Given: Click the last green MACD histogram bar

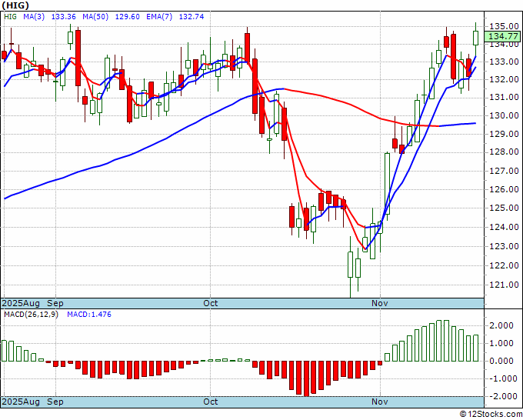Looking at the screenshot, I should (x=475, y=348).
